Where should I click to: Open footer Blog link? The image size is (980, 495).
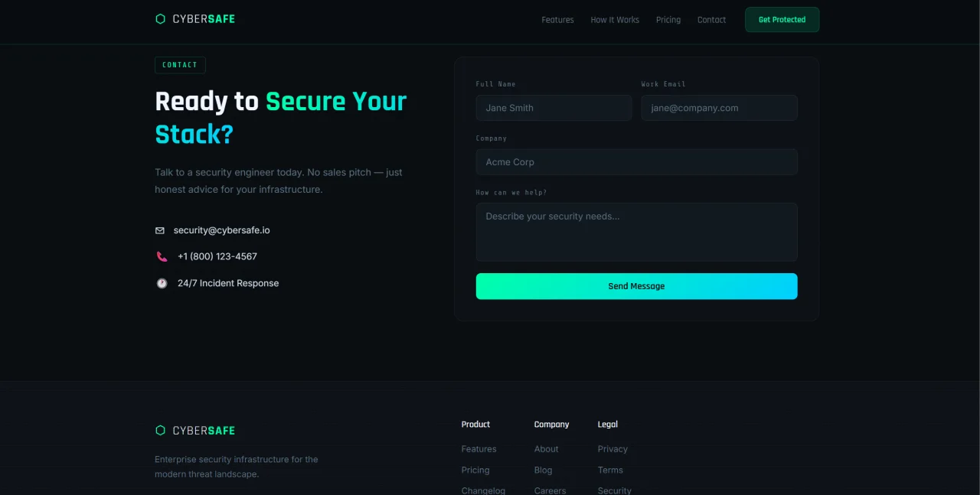point(543,471)
